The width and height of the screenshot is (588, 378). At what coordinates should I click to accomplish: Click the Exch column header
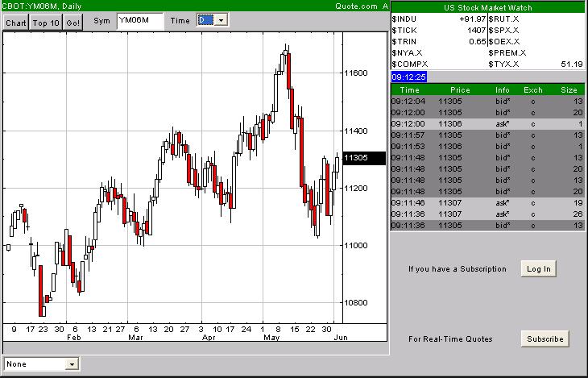(533, 89)
